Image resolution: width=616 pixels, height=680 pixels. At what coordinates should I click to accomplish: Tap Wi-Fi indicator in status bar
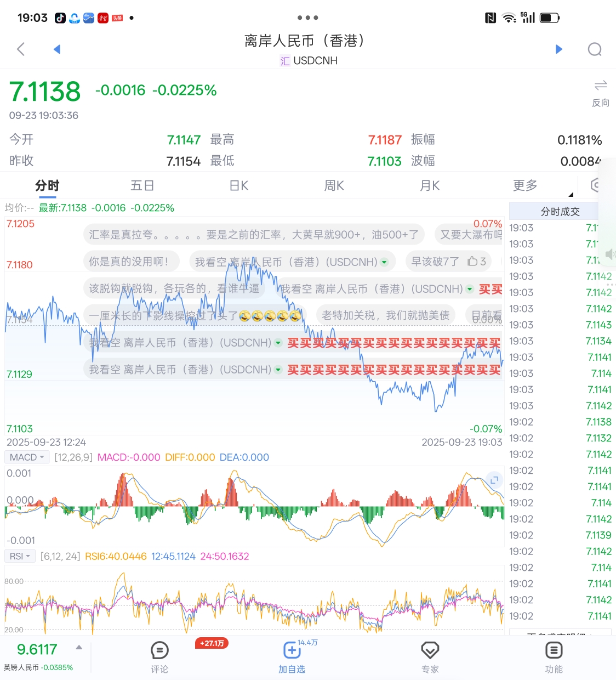pyautogui.click(x=510, y=18)
